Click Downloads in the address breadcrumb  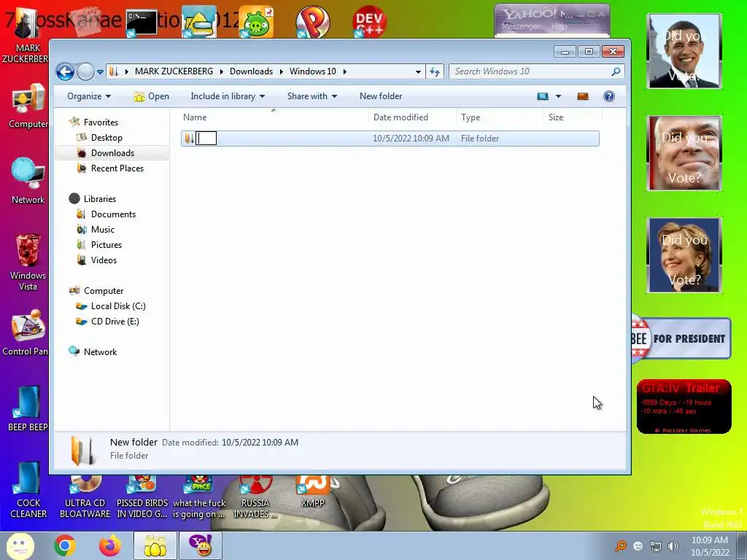pos(251,71)
